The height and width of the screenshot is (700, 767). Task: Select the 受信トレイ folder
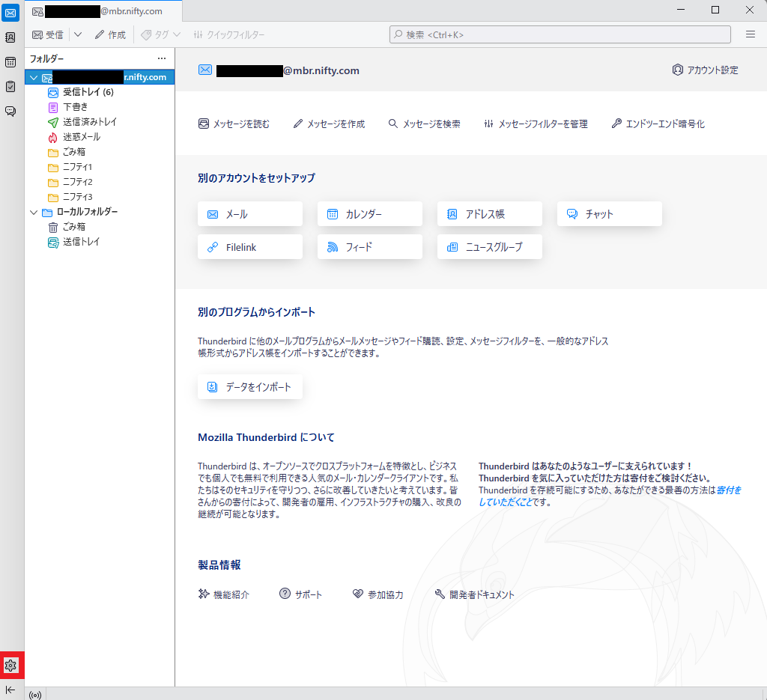click(87, 92)
